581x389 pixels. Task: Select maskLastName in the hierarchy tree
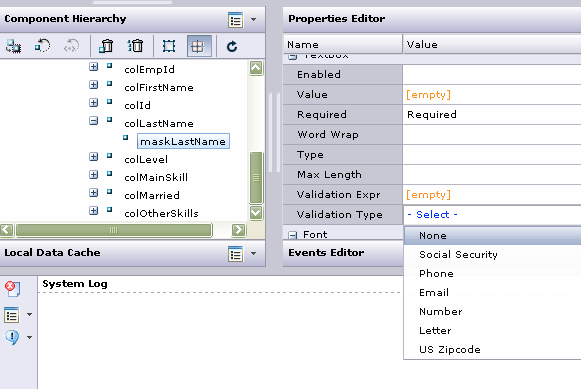click(183, 142)
